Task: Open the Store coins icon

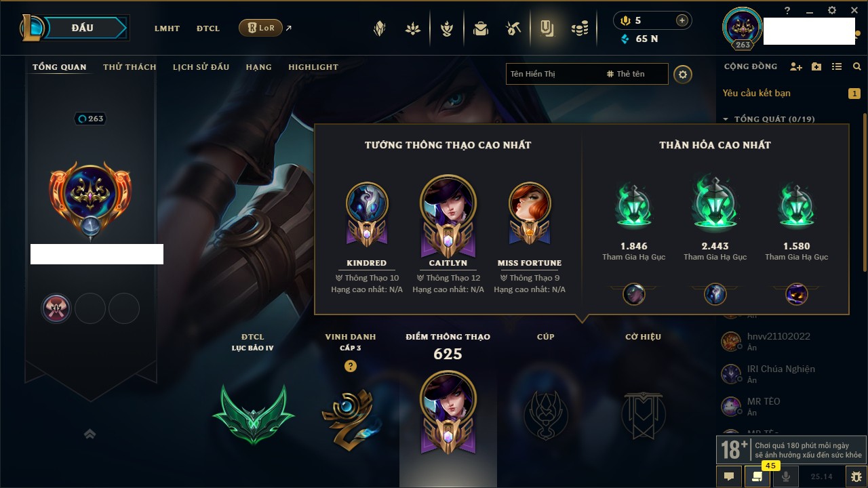Action: tap(579, 28)
